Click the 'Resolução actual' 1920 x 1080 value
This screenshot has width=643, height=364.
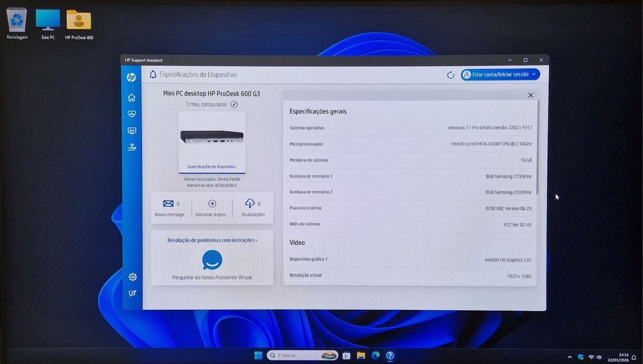pos(519,277)
